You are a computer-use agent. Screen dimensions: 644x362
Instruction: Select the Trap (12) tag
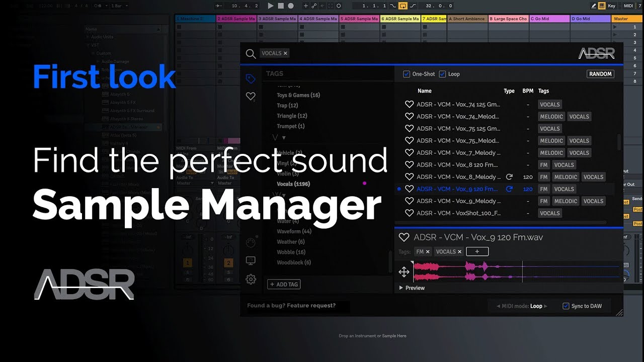pos(287,106)
